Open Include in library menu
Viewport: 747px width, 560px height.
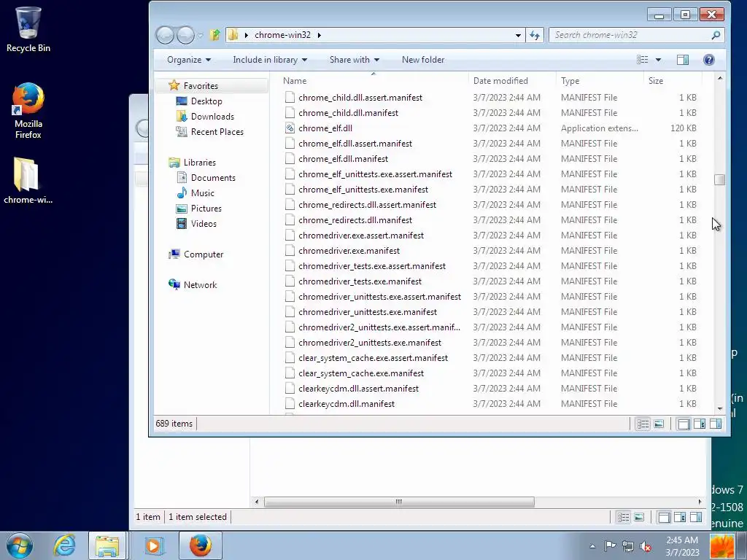coord(270,60)
